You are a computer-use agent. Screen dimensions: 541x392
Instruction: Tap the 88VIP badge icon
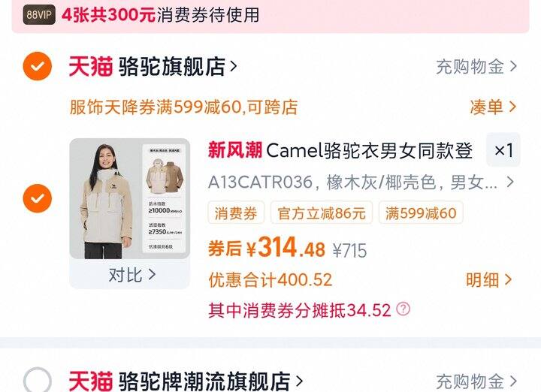tap(39, 15)
